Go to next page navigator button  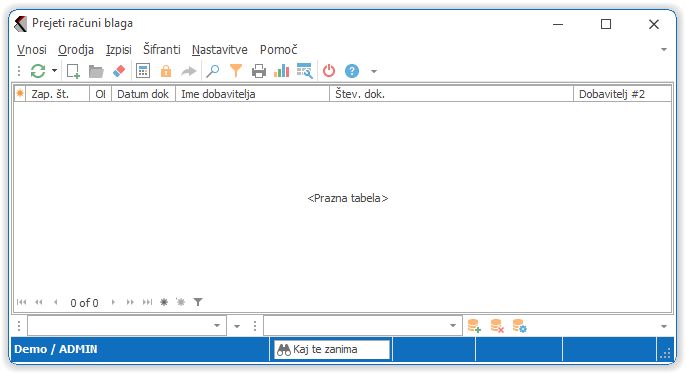pyautogui.click(x=130, y=302)
